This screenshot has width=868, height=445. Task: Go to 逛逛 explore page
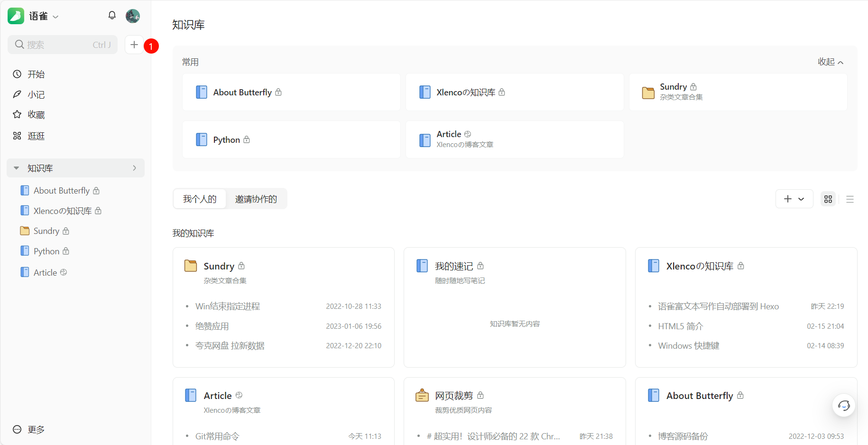36,136
